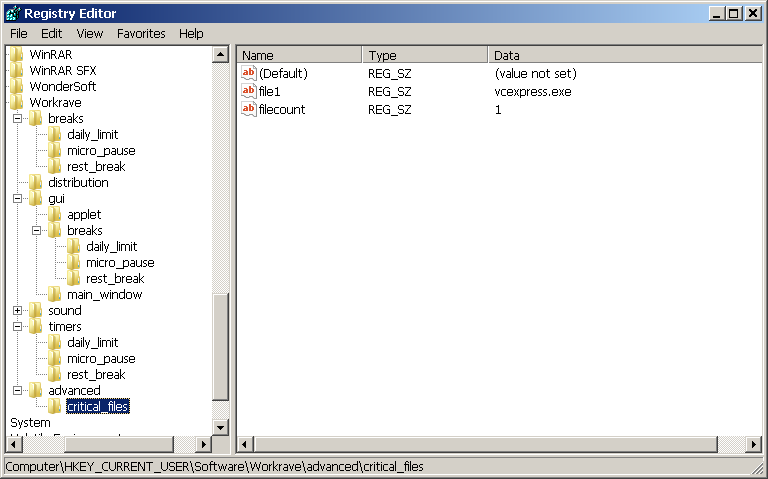The image size is (768, 479).
Task: Collapse the timers tree node
Action: pos(17,326)
